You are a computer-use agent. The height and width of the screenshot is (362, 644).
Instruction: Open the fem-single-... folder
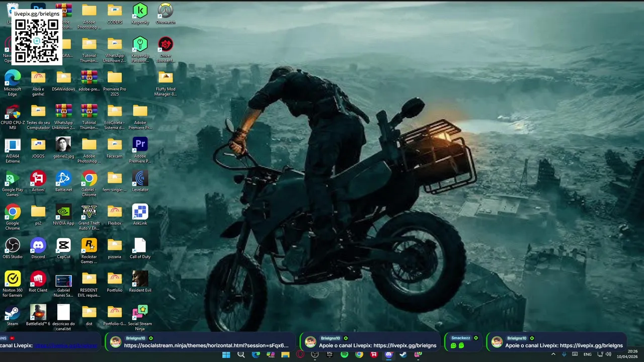coord(115,181)
